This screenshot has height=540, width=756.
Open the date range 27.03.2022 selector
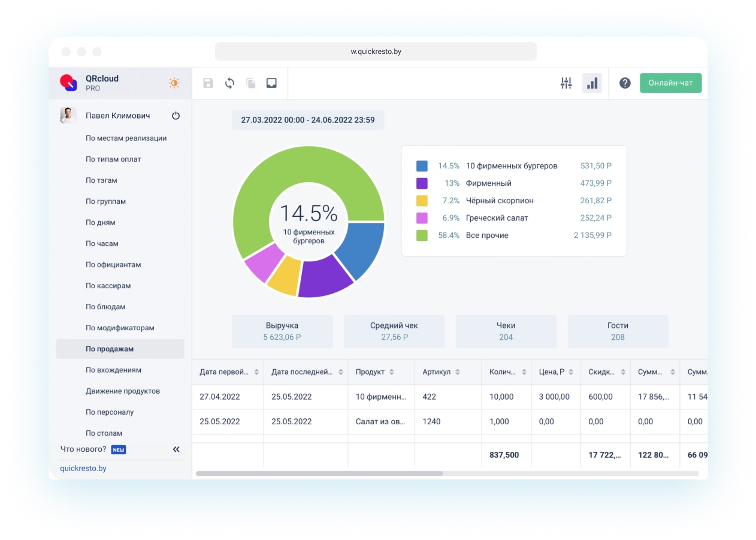click(308, 120)
